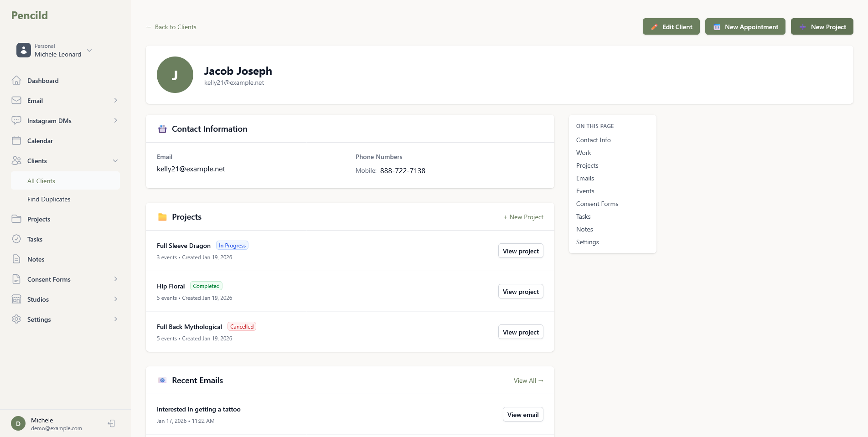
Task: Sign out using the logout icon next to Michele
Action: click(x=111, y=423)
